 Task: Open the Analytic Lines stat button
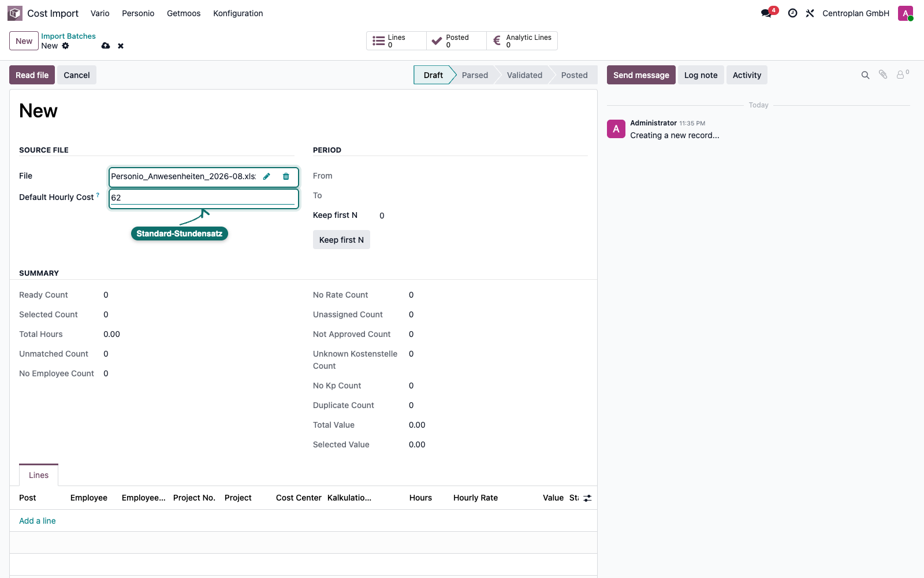[522, 41]
